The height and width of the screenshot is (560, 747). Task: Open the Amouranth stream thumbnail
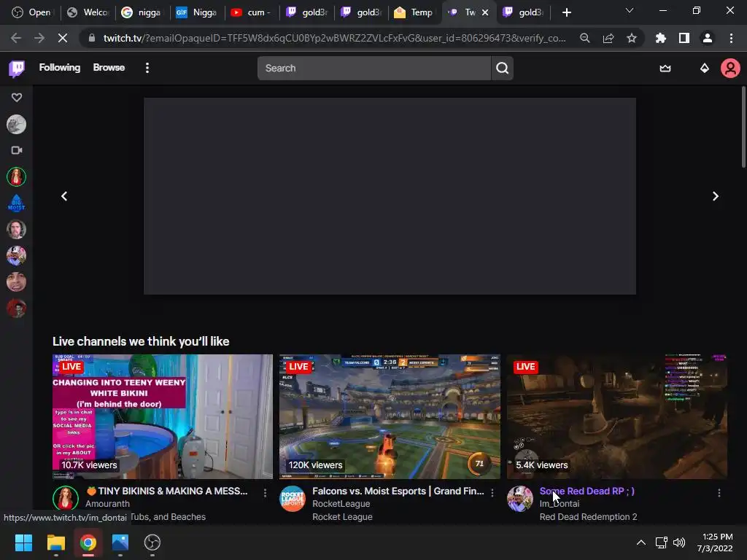click(163, 416)
